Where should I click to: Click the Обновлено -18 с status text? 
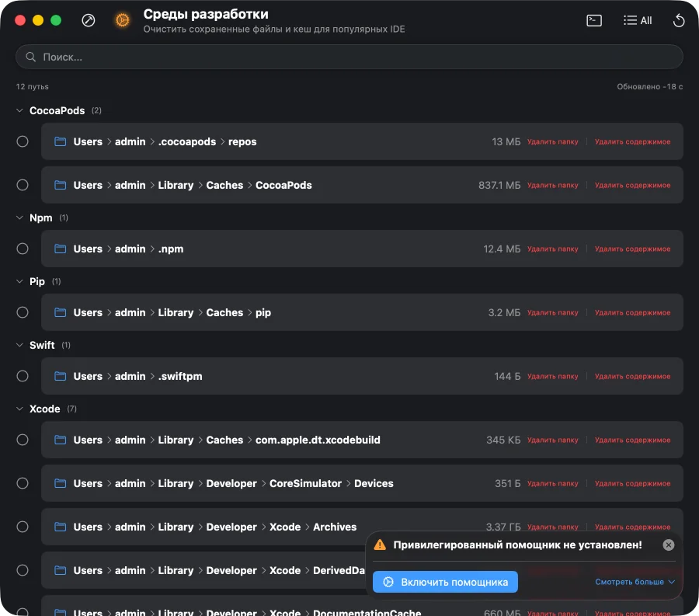pyautogui.click(x=649, y=86)
